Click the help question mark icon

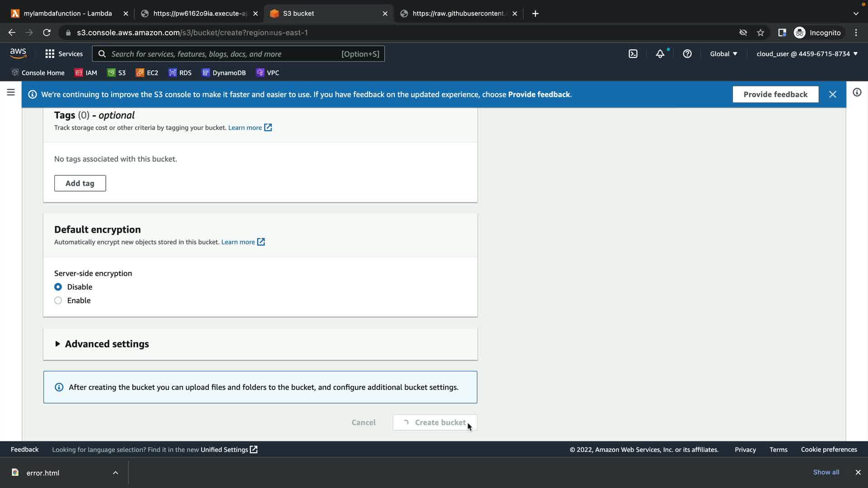tap(687, 54)
